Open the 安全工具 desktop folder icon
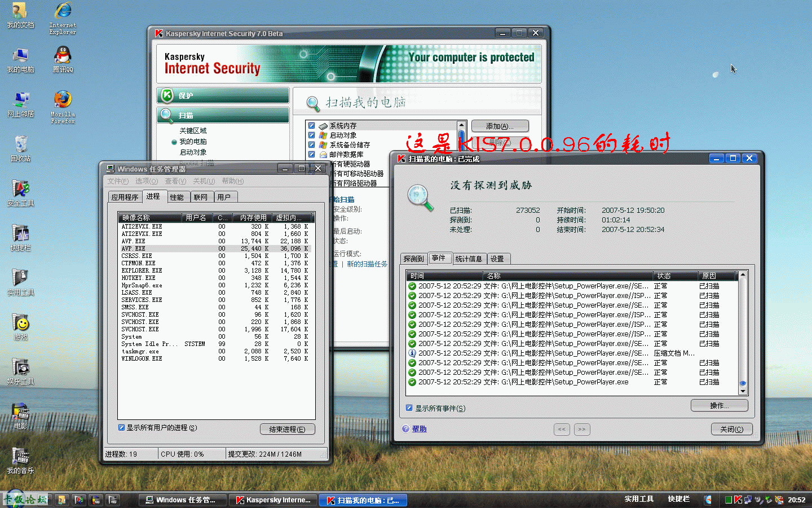This screenshot has width=812, height=508. 20,194
